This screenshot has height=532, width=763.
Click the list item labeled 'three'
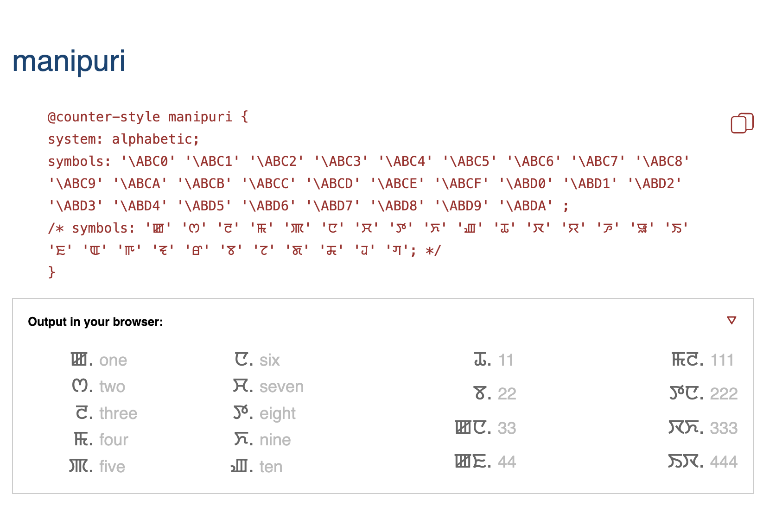(118, 413)
